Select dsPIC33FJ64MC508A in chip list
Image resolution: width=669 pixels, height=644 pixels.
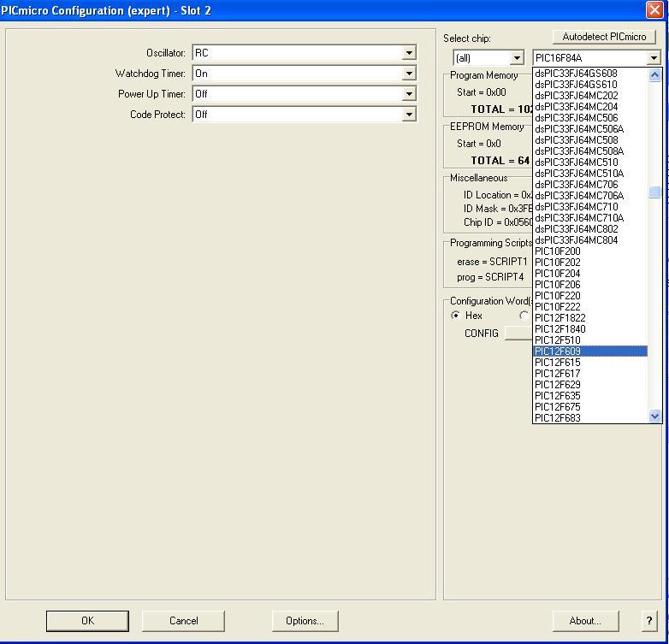590,151
